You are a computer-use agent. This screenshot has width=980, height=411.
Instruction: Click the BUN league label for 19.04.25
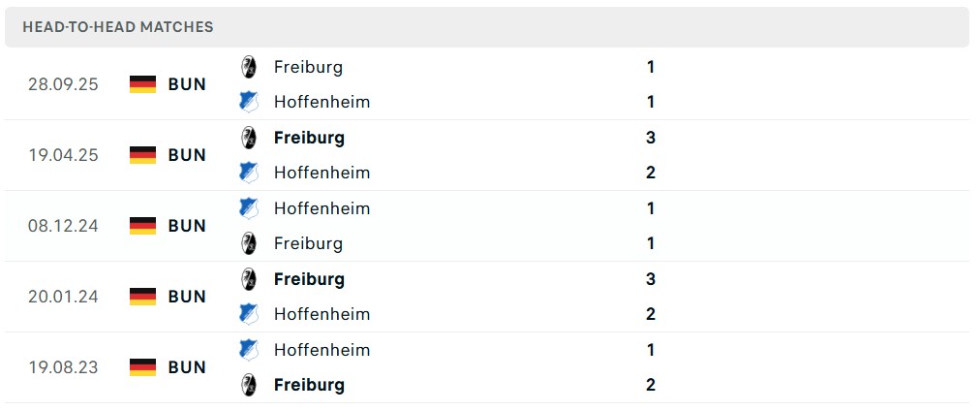[x=187, y=155]
